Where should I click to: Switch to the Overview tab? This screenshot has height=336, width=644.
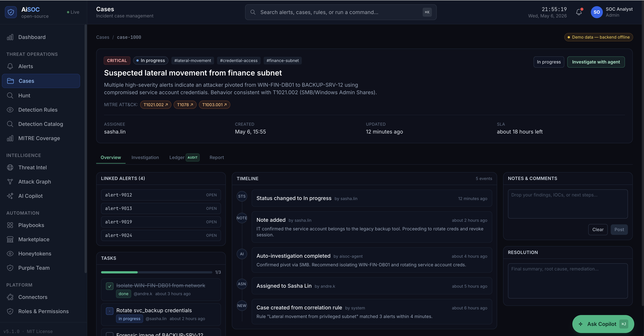(111, 157)
